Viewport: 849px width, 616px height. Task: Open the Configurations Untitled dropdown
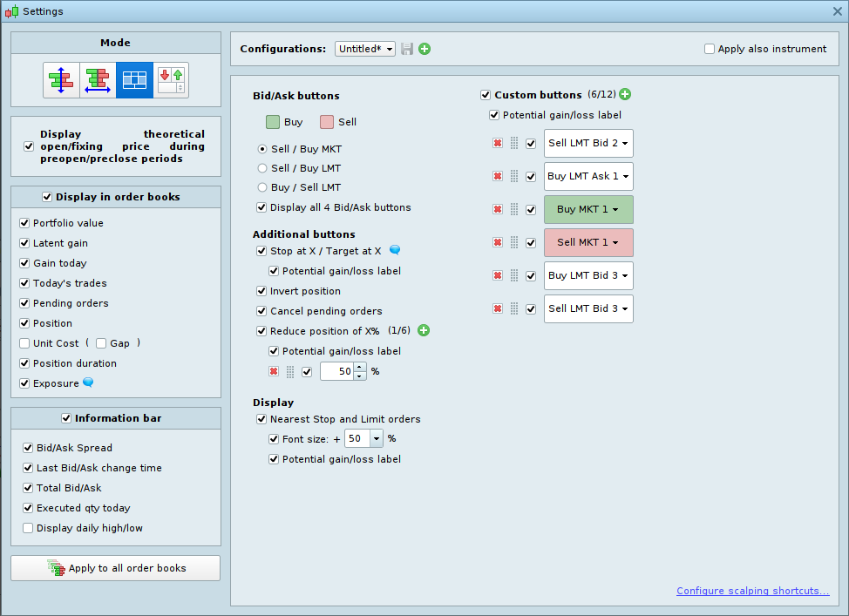click(365, 49)
